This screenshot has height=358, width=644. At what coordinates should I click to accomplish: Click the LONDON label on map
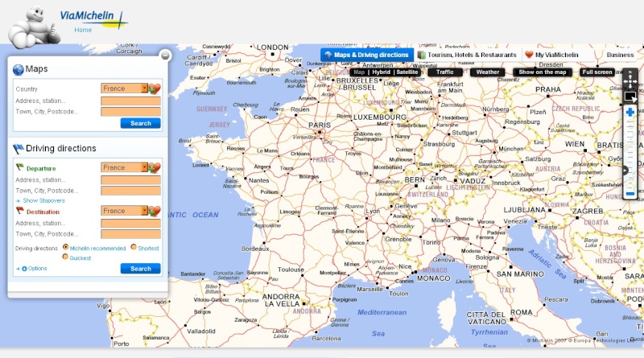pos(273,47)
